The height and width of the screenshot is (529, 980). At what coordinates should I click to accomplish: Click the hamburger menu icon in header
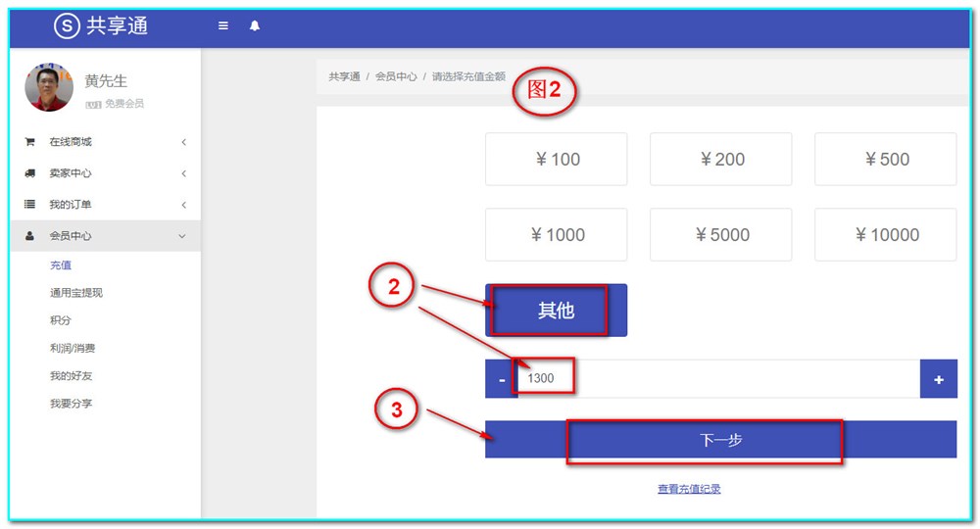click(223, 26)
